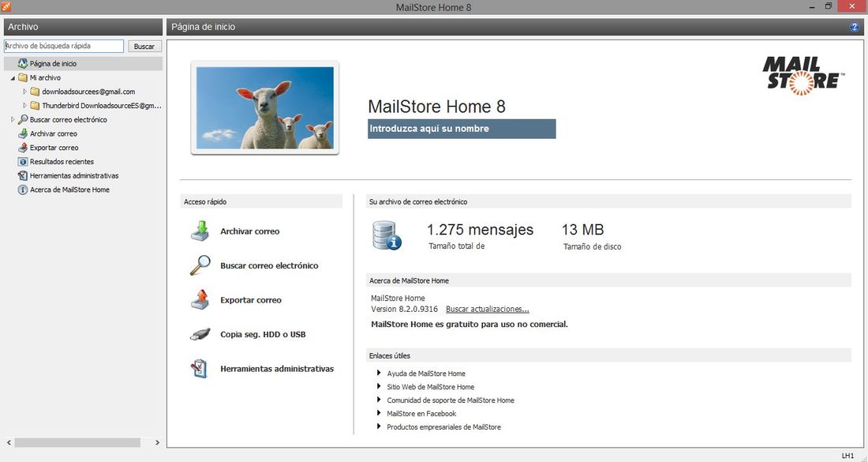868x462 pixels.
Task: Collapse the Mi archivo tree node
Action: pyautogui.click(x=13, y=78)
